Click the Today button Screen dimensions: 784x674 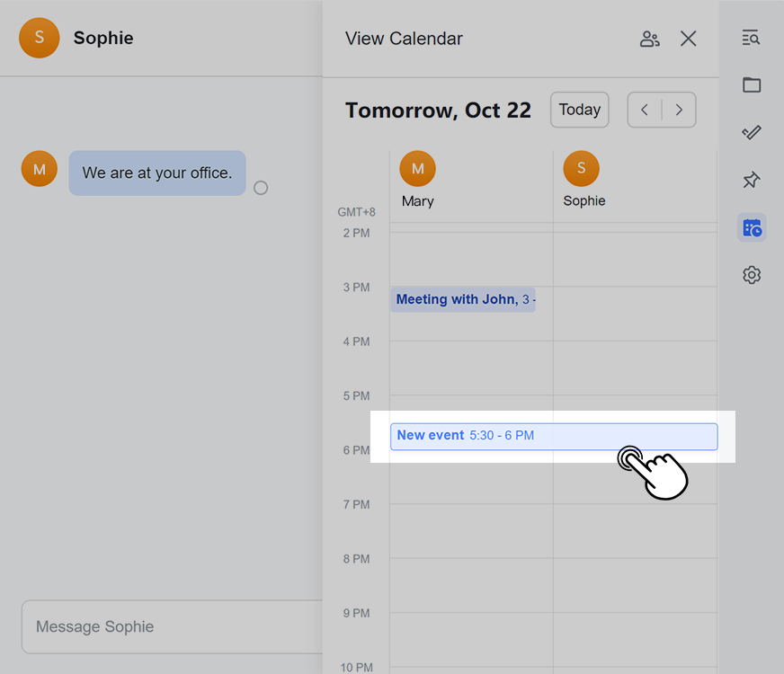pyautogui.click(x=579, y=110)
